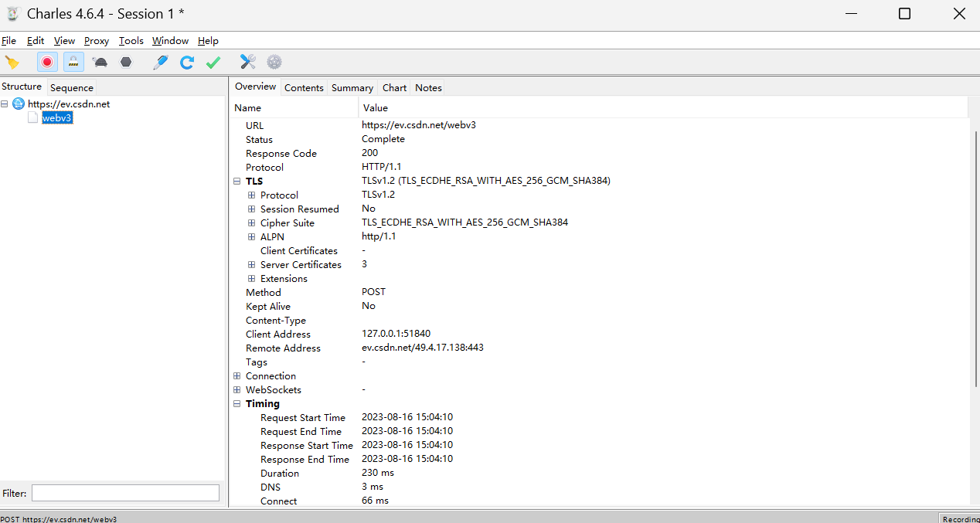This screenshot has height=523, width=980.
Task: Click the globe icon for ev.csdn.net host
Action: (19, 104)
